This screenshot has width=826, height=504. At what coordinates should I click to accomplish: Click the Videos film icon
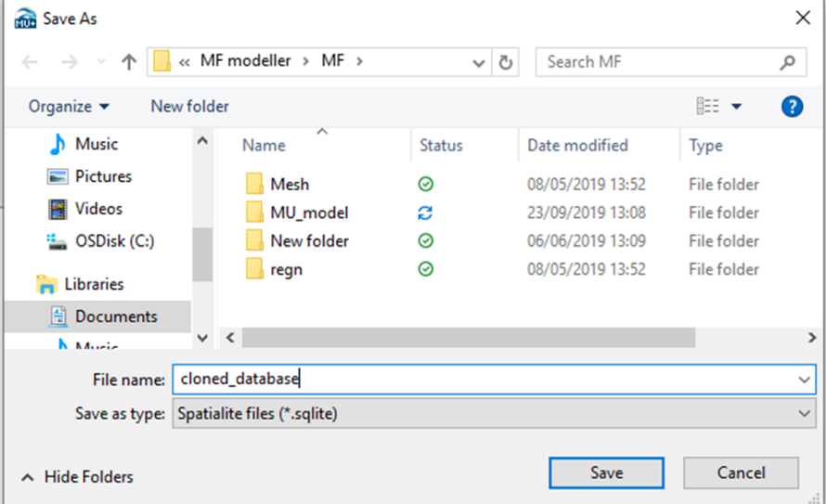click(x=58, y=209)
